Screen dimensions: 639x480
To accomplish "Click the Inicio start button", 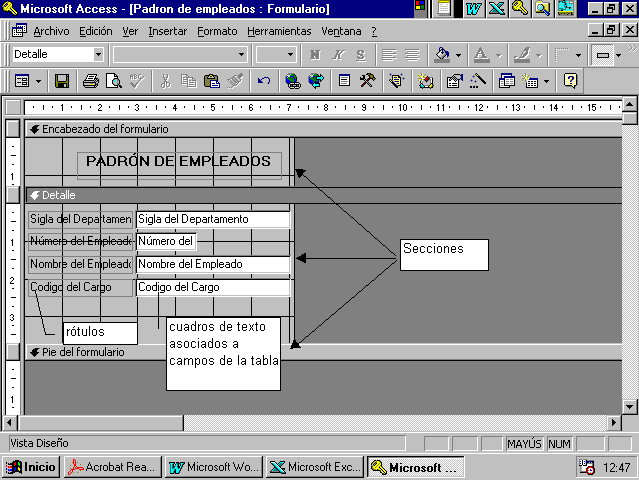I will (32, 466).
